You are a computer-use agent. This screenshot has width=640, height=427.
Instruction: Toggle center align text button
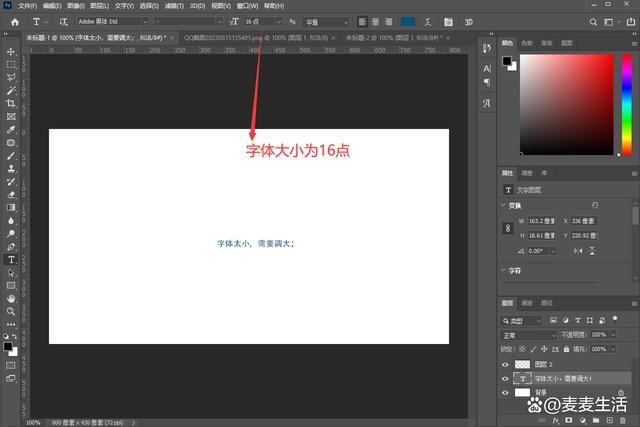click(x=375, y=22)
